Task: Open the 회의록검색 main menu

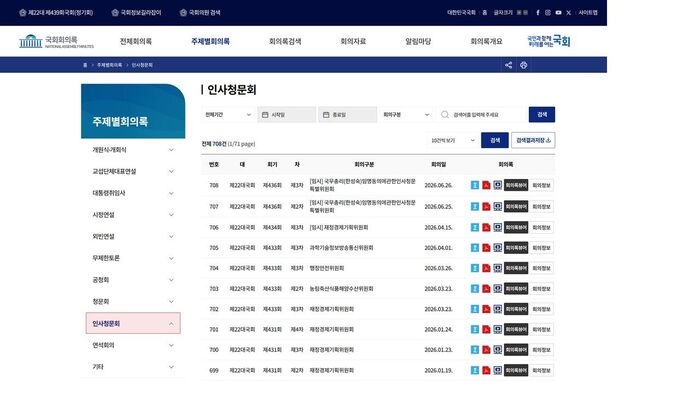Action: pos(285,41)
